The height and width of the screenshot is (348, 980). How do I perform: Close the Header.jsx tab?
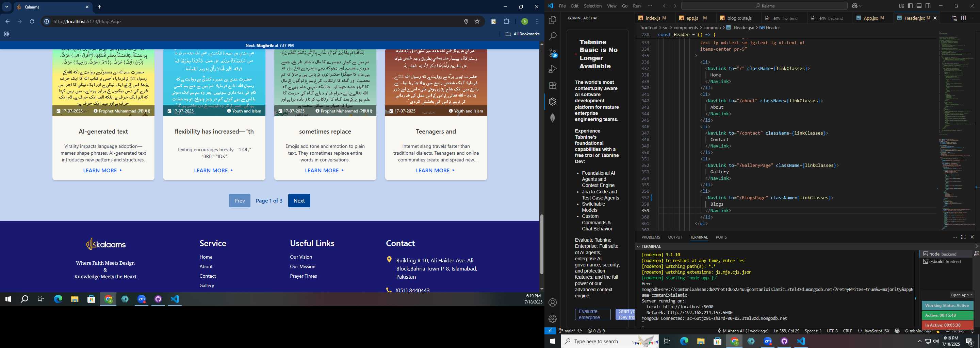tap(935, 18)
